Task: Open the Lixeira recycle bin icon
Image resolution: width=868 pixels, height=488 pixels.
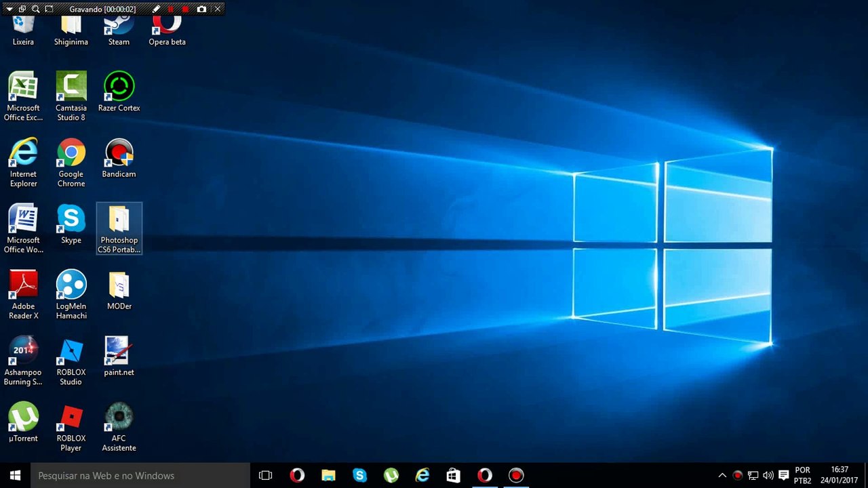Action: pyautogui.click(x=24, y=30)
